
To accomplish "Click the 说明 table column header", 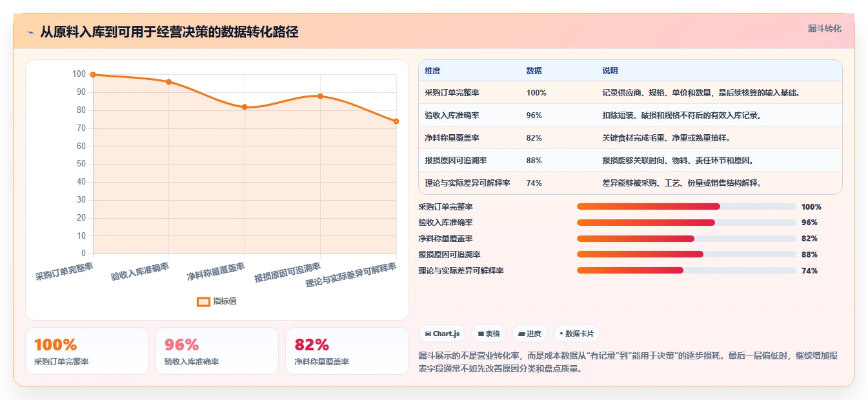I will coord(610,71).
